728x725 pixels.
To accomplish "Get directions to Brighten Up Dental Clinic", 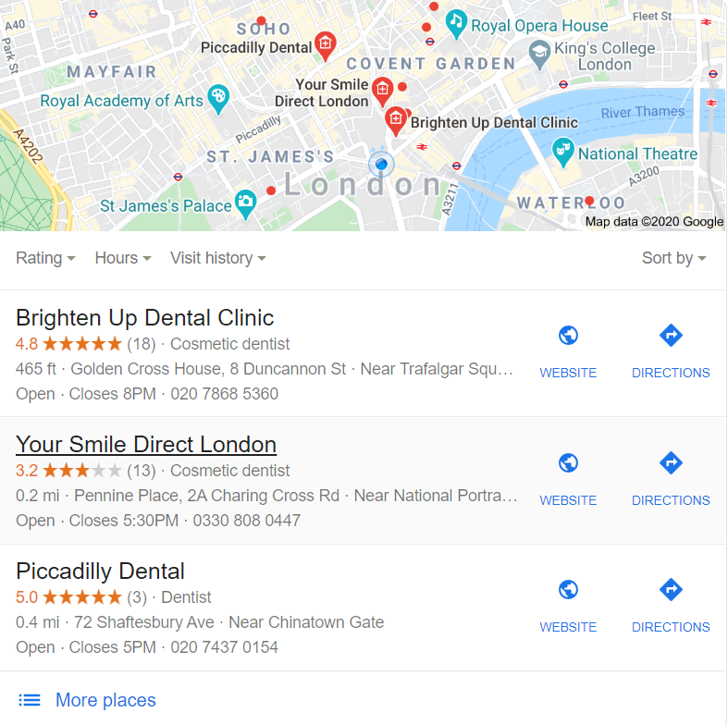I will point(671,335).
